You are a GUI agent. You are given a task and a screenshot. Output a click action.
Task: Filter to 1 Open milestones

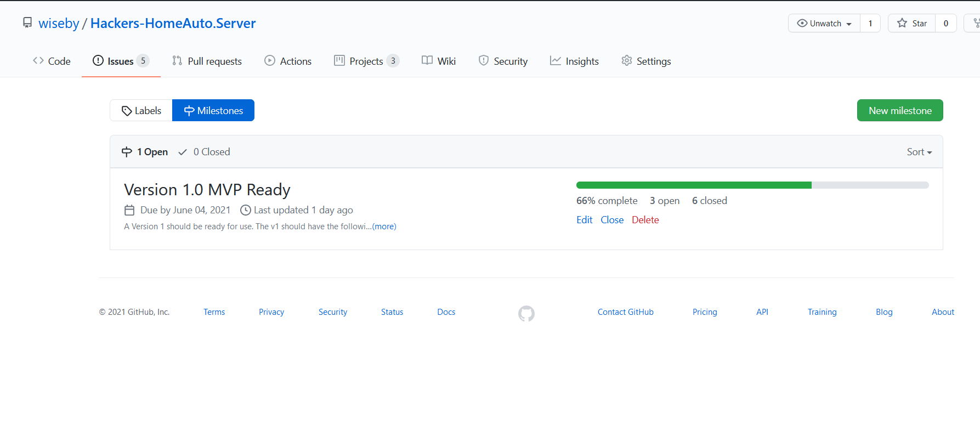pyautogui.click(x=145, y=152)
